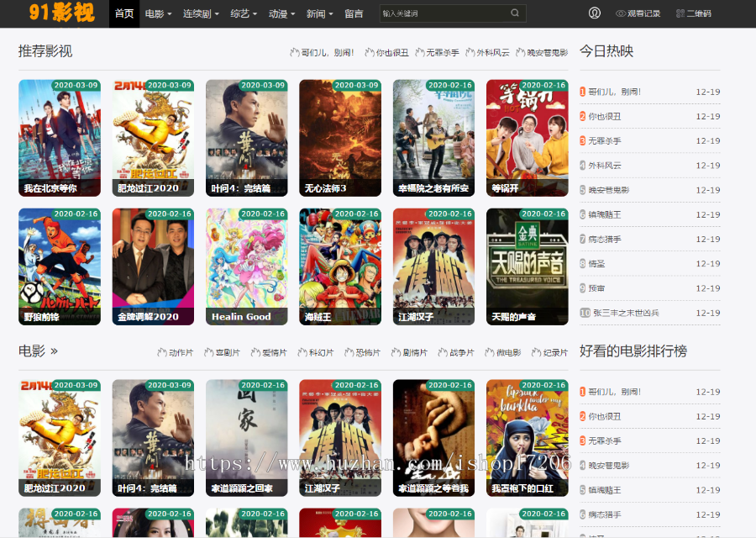Filter by 恐怖片 category

(362, 353)
